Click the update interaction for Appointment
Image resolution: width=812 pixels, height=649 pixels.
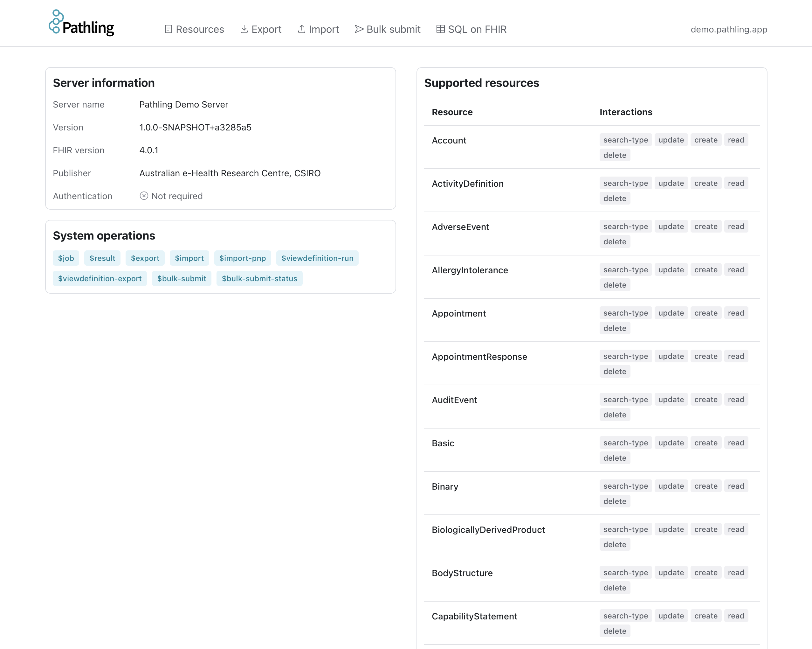pos(671,313)
